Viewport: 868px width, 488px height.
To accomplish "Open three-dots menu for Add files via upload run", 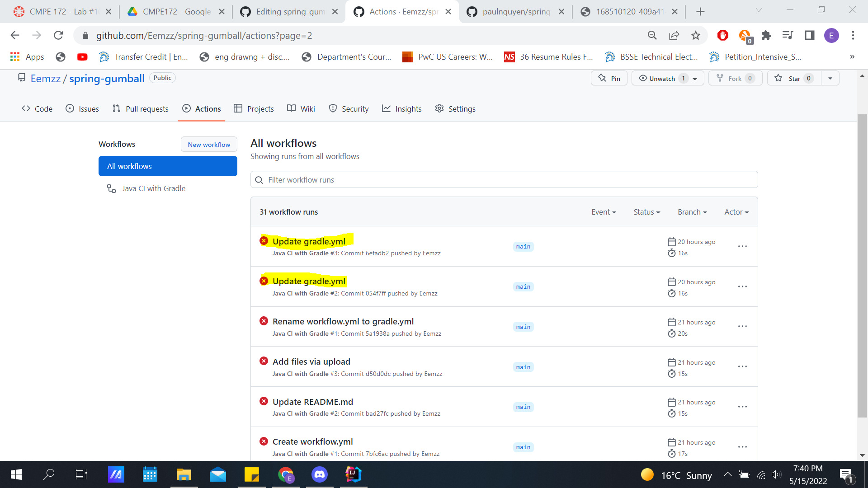I will [x=742, y=366].
